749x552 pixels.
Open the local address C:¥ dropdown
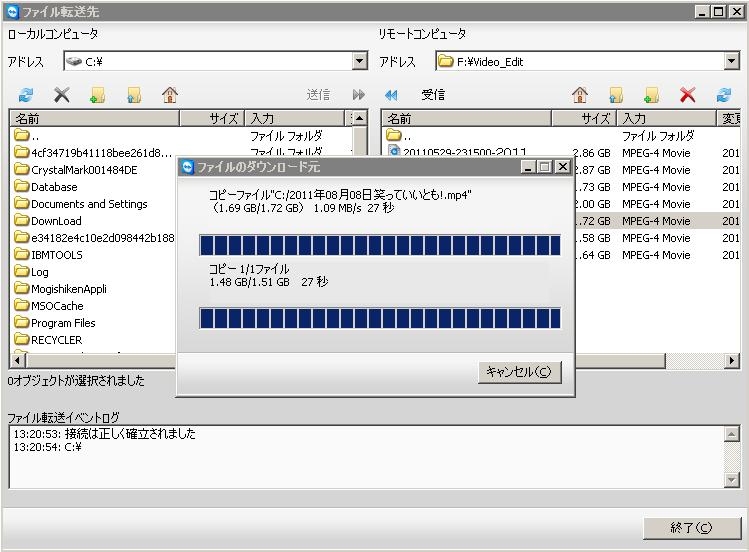click(x=360, y=62)
